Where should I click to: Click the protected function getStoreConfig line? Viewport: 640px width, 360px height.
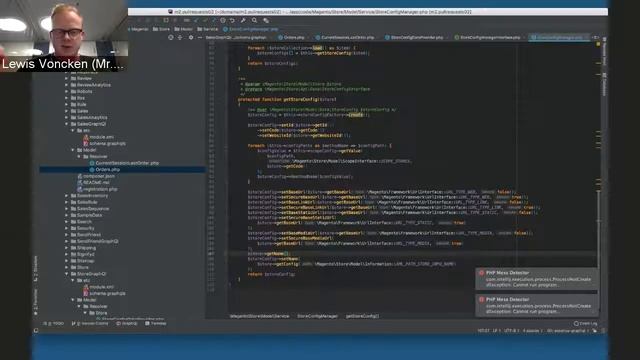point(287,99)
